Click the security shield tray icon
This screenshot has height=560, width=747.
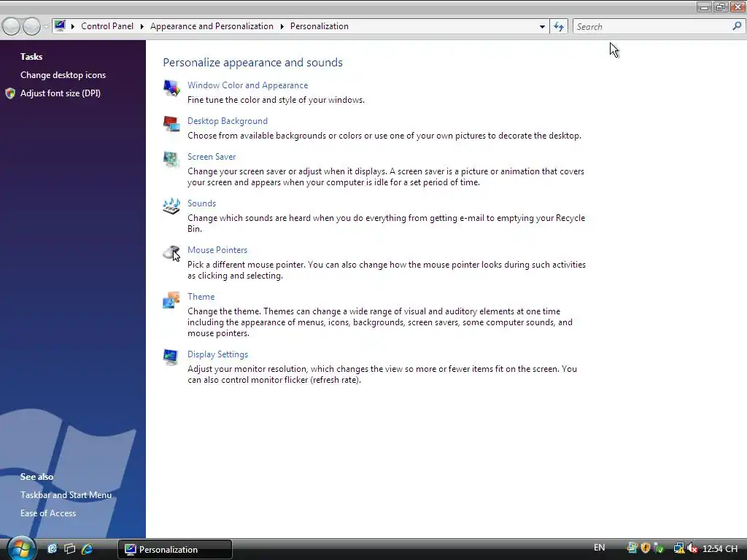[646, 548]
